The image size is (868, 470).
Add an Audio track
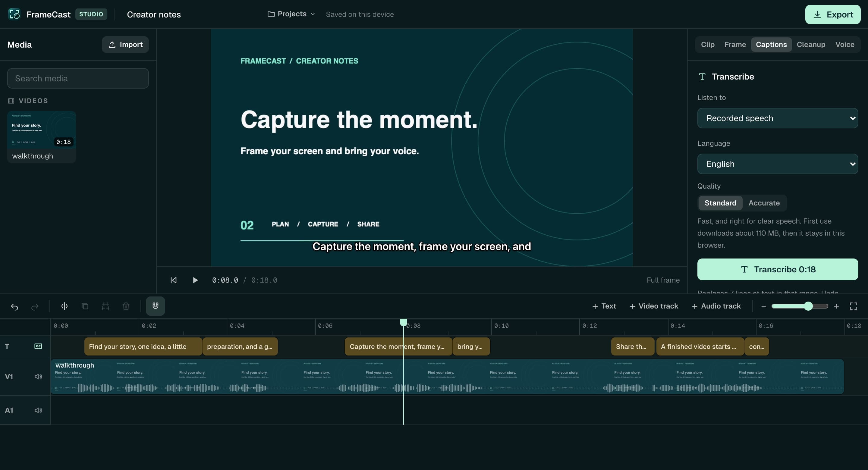coord(716,306)
